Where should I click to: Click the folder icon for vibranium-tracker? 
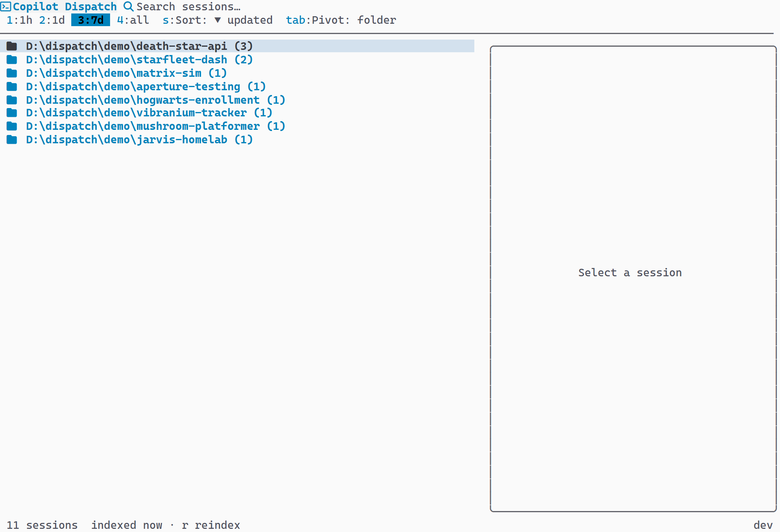click(11, 113)
